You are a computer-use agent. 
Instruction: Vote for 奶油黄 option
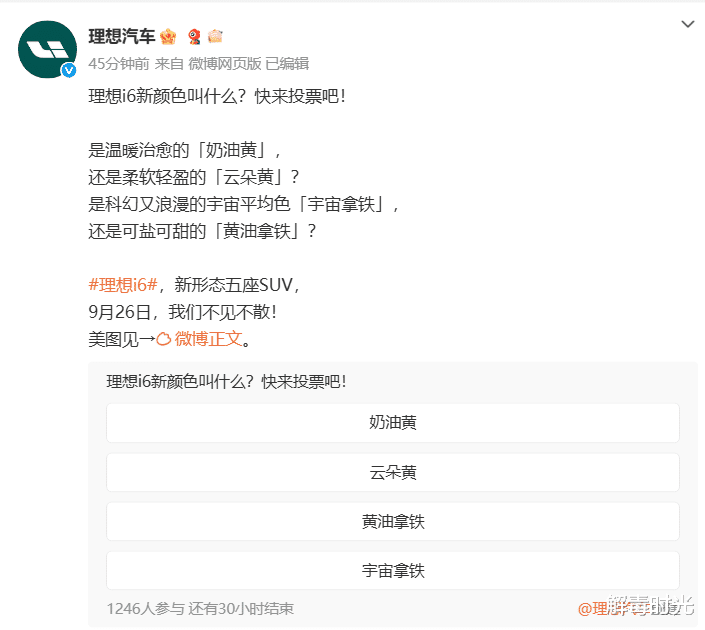click(393, 423)
